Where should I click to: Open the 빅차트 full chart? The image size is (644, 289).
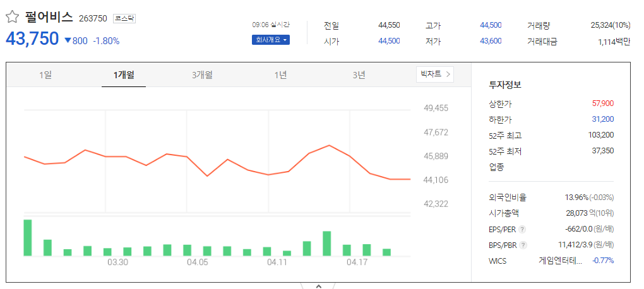pyautogui.click(x=435, y=74)
